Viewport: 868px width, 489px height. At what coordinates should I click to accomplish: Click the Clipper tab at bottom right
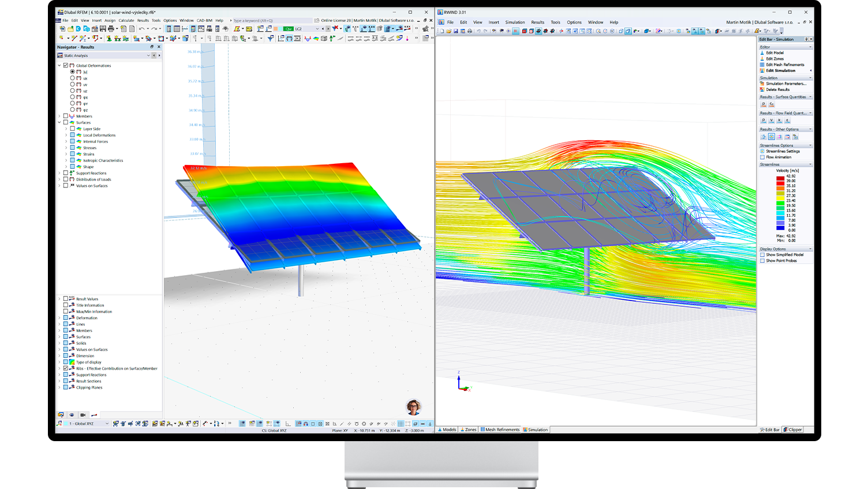tap(793, 430)
